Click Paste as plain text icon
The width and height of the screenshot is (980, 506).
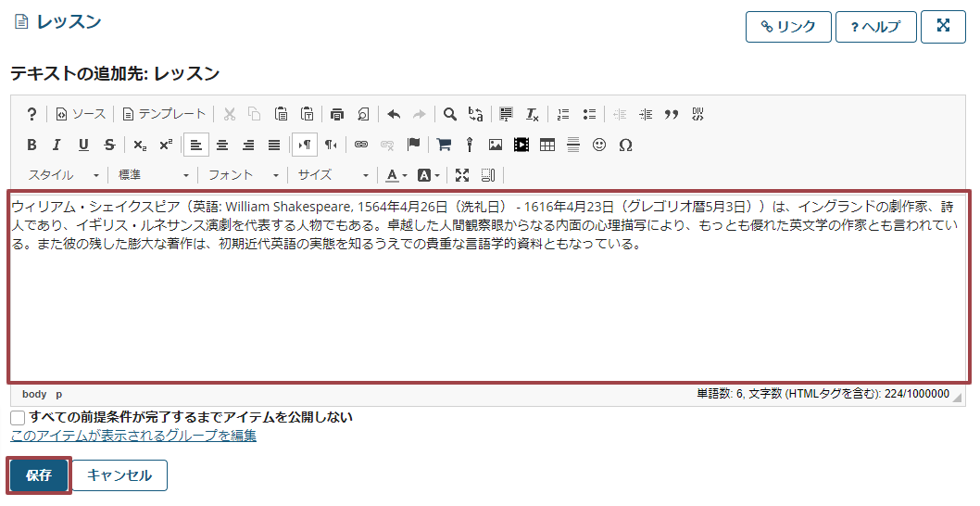tap(307, 114)
